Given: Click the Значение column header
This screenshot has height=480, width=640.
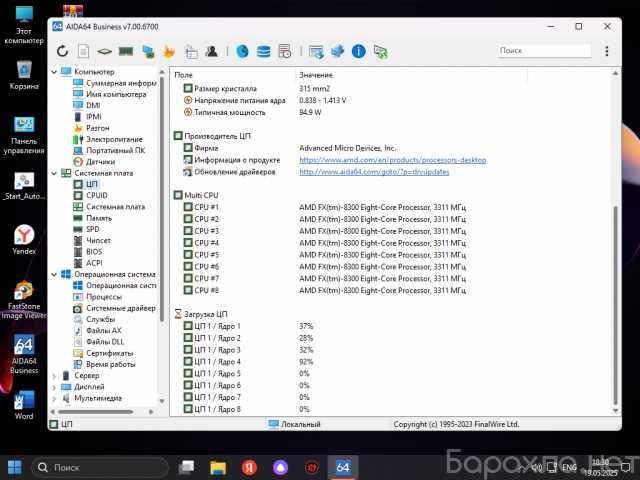Looking at the screenshot, I should 411,75.
